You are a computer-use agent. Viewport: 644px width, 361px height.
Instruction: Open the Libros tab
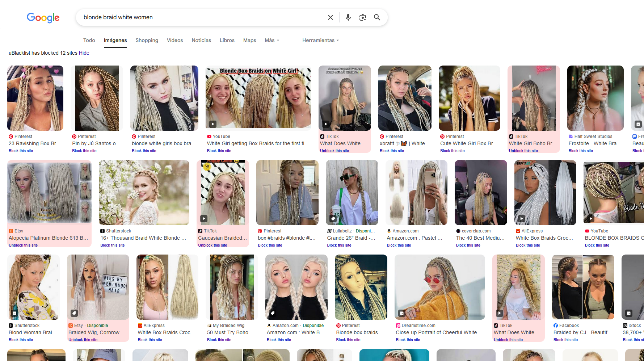[x=227, y=40]
